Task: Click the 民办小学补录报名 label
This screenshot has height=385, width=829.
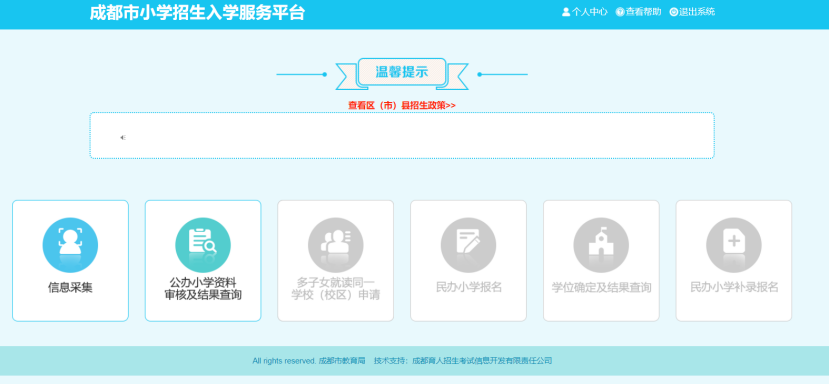Action: coord(734,287)
